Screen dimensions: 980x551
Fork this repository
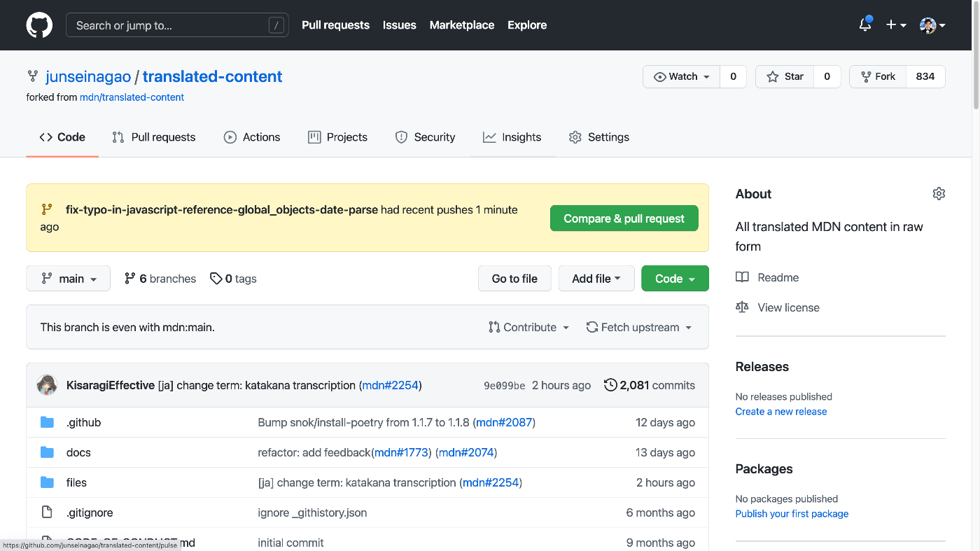(878, 77)
